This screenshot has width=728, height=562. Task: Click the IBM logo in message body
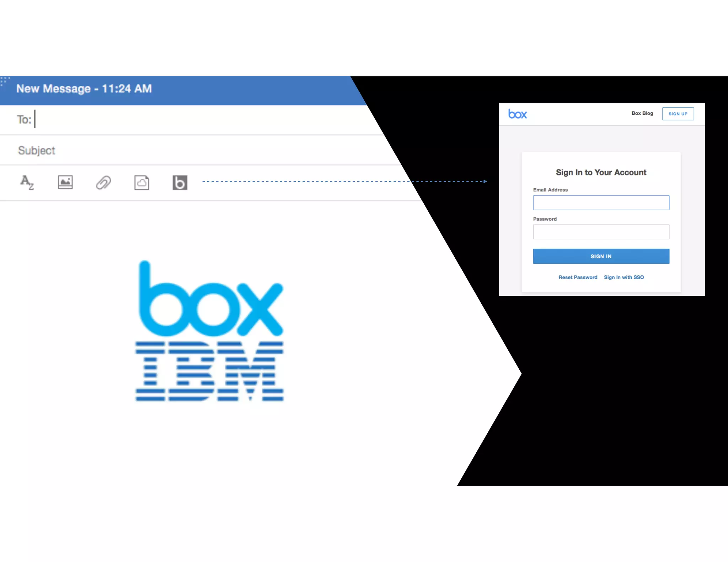point(209,371)
